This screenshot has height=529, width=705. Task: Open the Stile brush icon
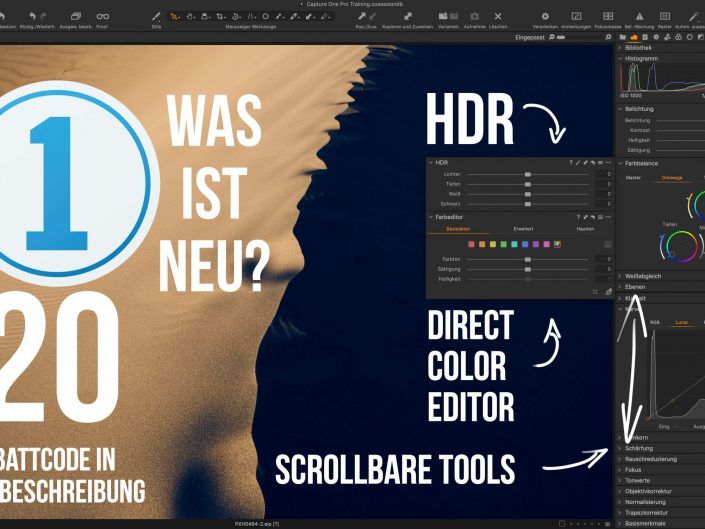point(156,17)
